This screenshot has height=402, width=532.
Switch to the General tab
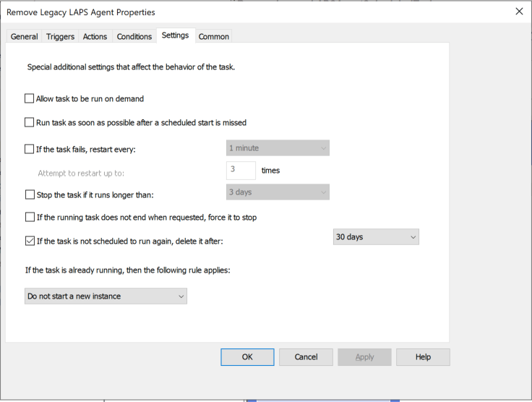[24, 37]
